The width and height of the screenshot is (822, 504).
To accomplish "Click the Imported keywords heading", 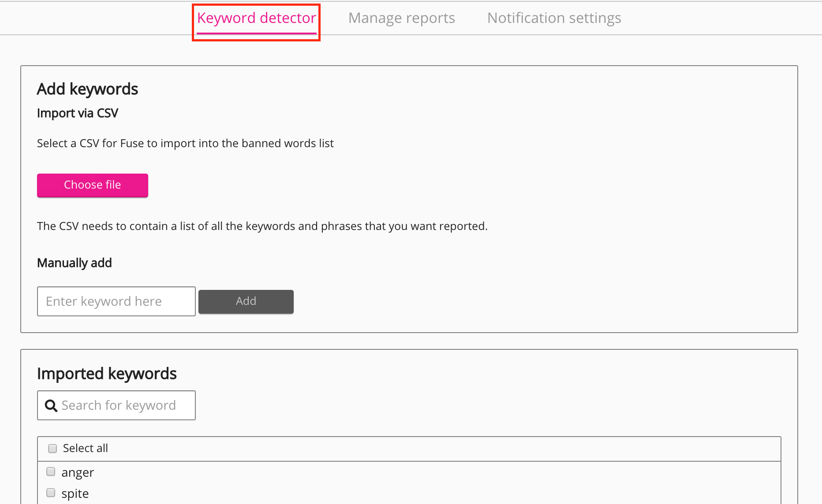I will pyautogui.click(x=107, y=374).
